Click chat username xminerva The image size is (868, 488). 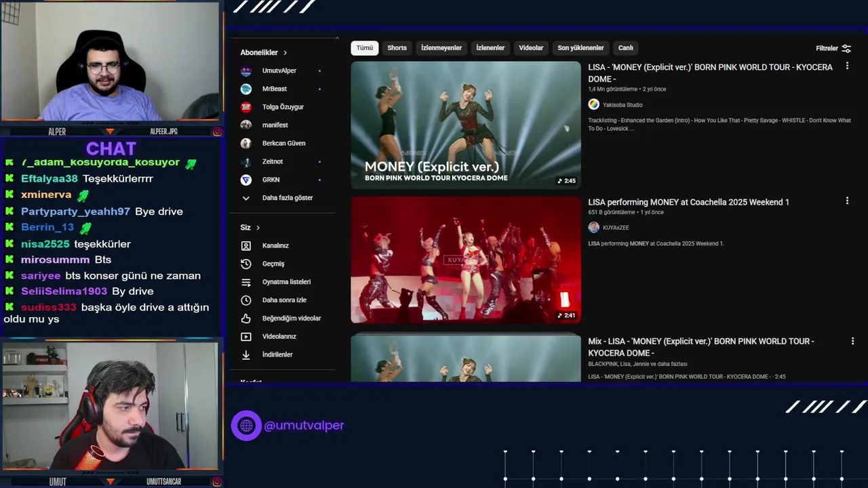click(x=46, y=195)
